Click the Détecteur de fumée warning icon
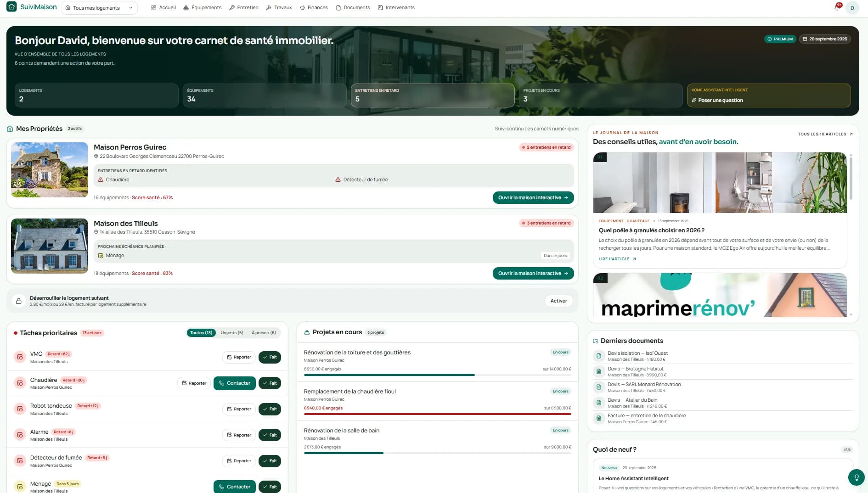This screenshot has width=868, height=493. [x=338, y=179]
